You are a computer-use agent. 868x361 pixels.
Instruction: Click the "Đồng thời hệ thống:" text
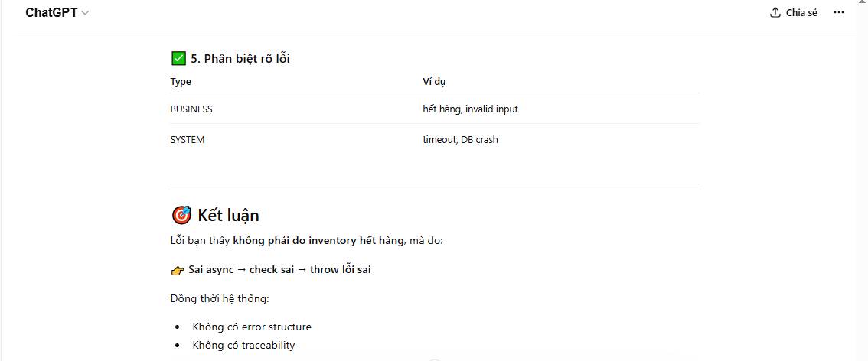[x=220, y=298]
